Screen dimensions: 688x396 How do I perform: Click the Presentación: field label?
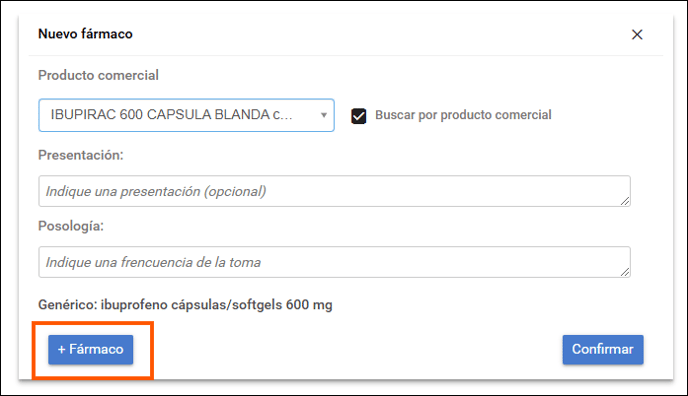click(x=81, y=155)
